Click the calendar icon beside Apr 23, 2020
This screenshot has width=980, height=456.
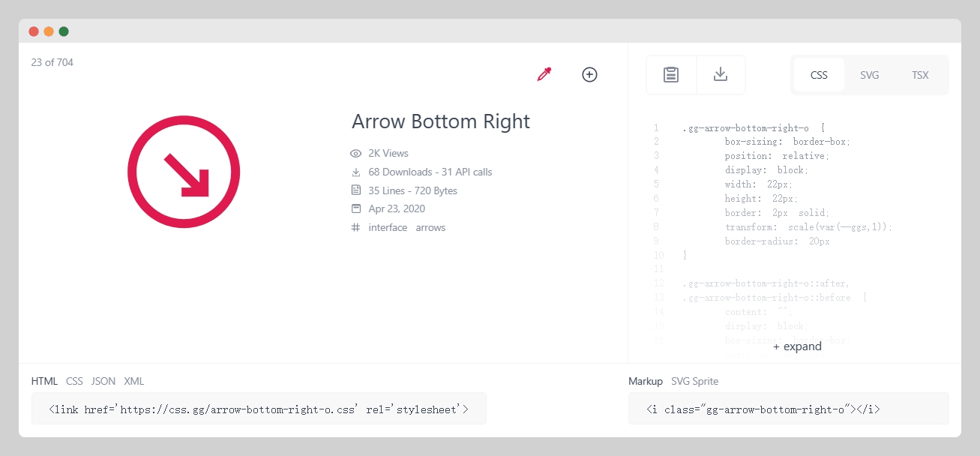[x=356, y=208]
